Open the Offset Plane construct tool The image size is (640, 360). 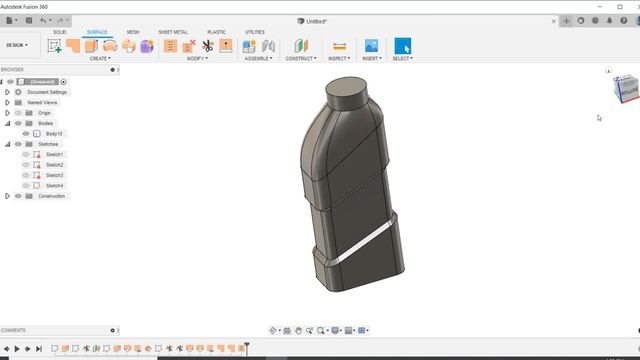pos(301,46)
